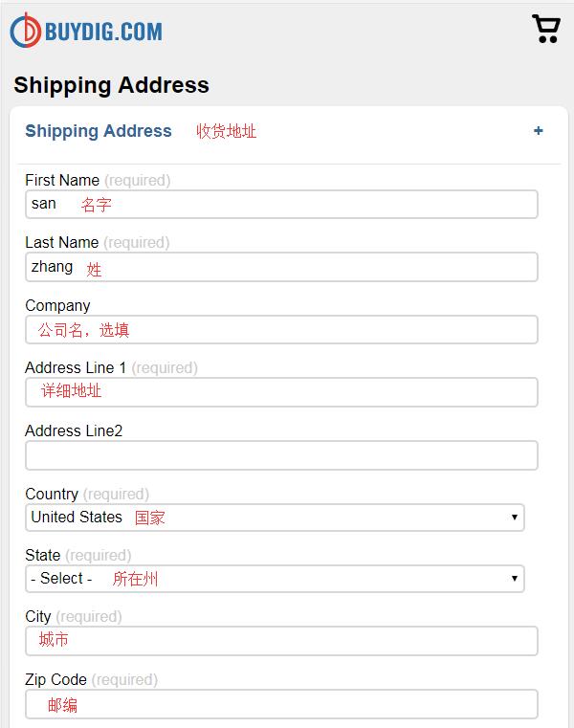Click the blue Shipping Address section header

tap(99, 131)
